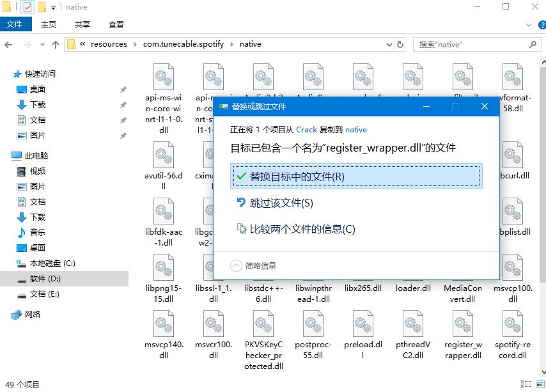This screenshot has width=546, height=392.
Task: Switch to the 查看 ribbon tab
Action: (116, 25)
